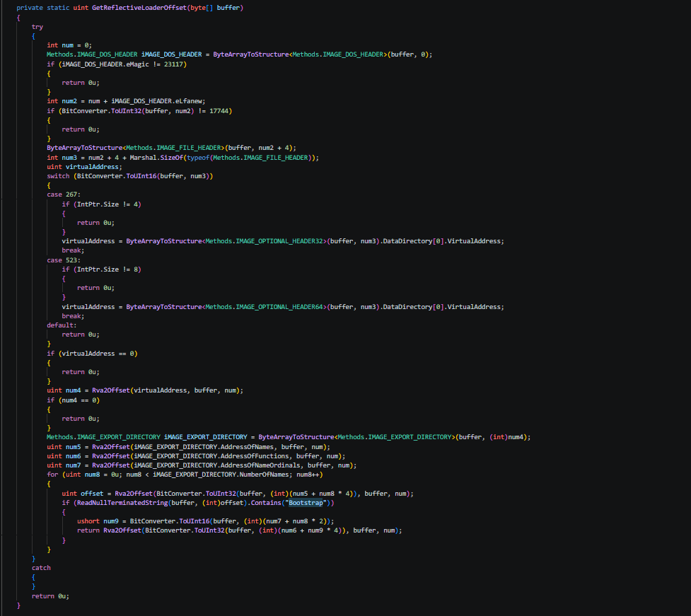Click the 'if (virtualAddress == 0)' condition
Image resolution: width=691 pixels, height=616 pixels.
[x=92, y=354]
